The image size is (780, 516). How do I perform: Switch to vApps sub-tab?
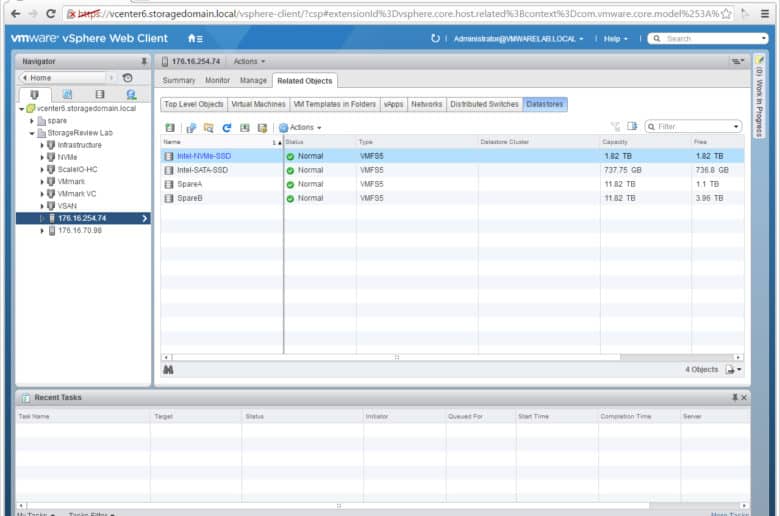click(393, 104)
